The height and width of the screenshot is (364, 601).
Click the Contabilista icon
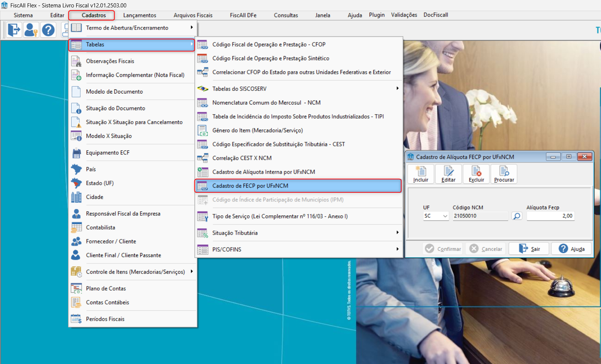tap(77, 228)
